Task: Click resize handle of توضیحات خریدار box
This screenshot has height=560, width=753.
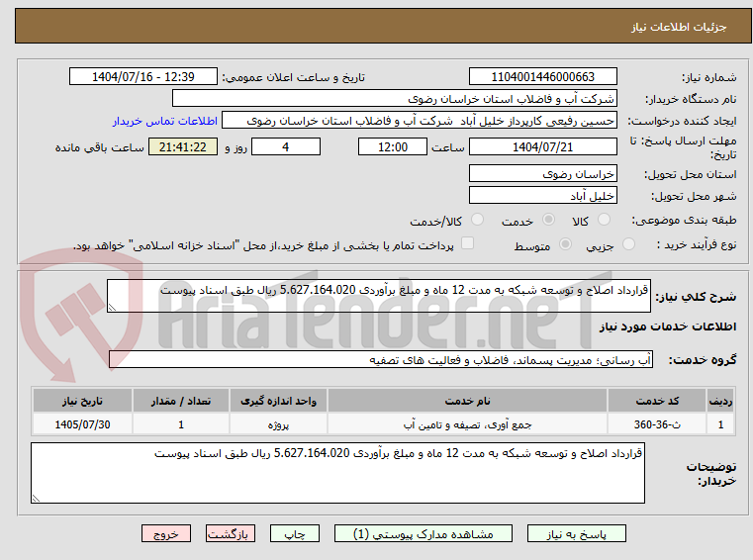Action: tap(36, 499)
